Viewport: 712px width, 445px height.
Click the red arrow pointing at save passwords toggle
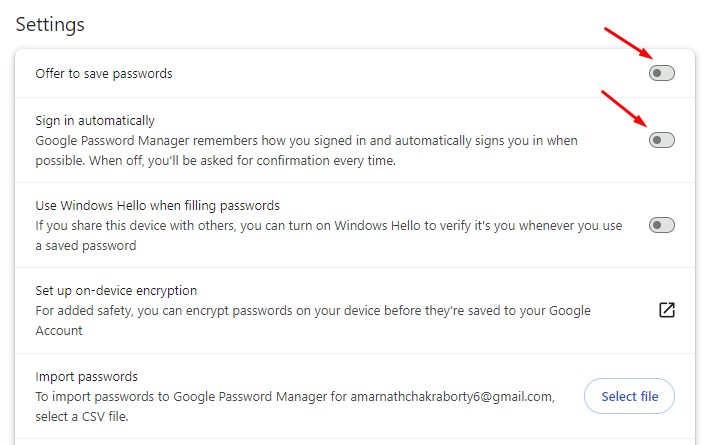click(630, 43)
